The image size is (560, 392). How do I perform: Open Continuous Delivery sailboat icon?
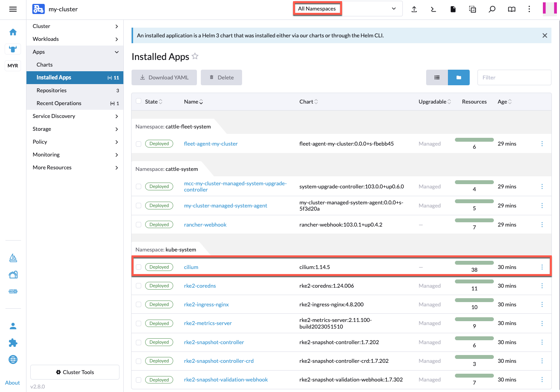(x=13, y=258)
